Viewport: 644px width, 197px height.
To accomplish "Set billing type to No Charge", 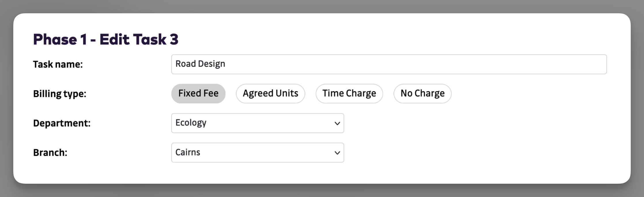I will coord(422,93).
